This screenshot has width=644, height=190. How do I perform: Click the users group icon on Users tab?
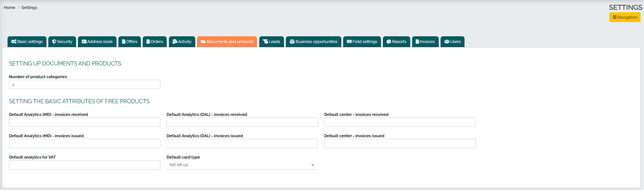click(447, 42)
